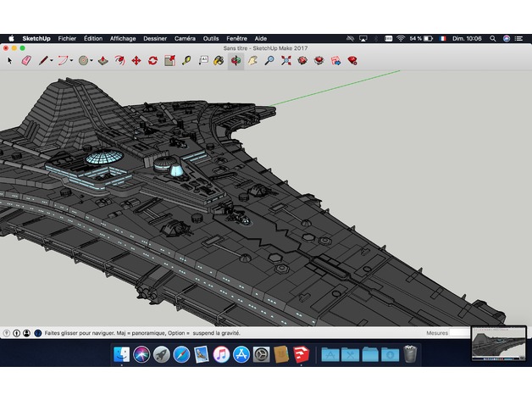Select the Orbit tool

[x=236, y=61]
